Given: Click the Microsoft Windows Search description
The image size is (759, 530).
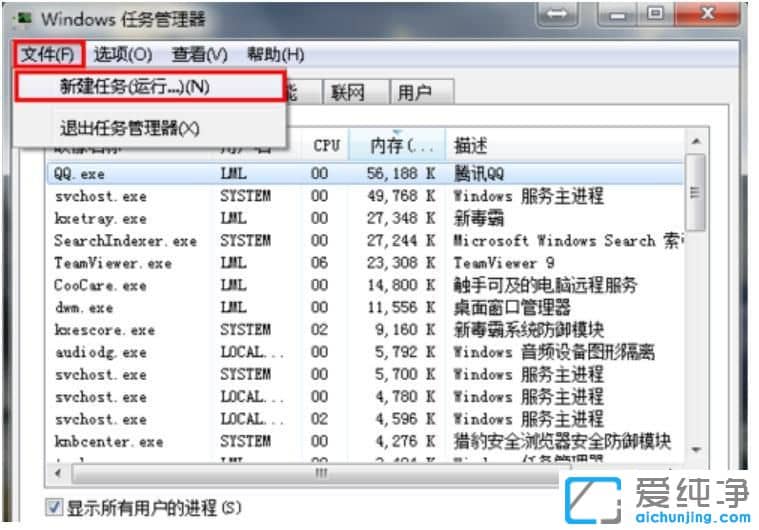Looking at the screenshot, I should click(x=567, y=241).
